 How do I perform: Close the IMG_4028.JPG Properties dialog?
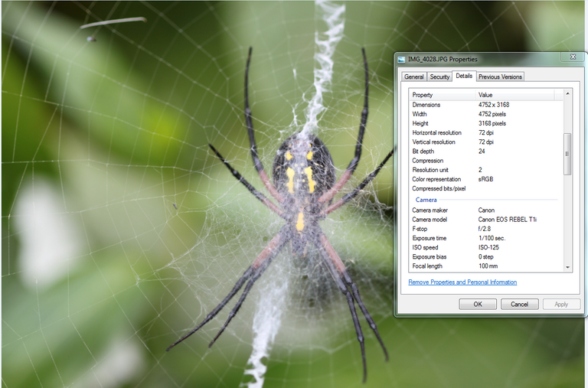coord(573,57)
